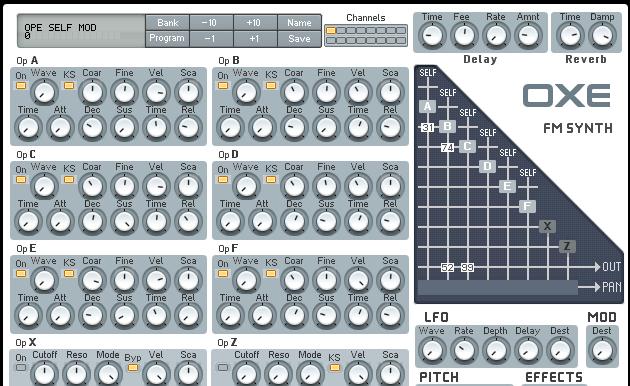Image resolution: width=630 pixels, height=386 pixels.
Task: Select operator B node in matrix
Action: [447, 127]
